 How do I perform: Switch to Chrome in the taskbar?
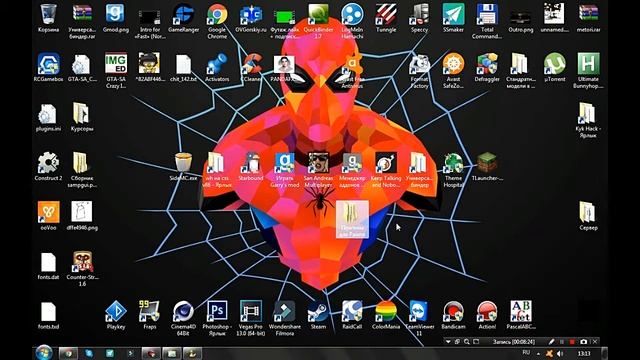pos(68,353)
